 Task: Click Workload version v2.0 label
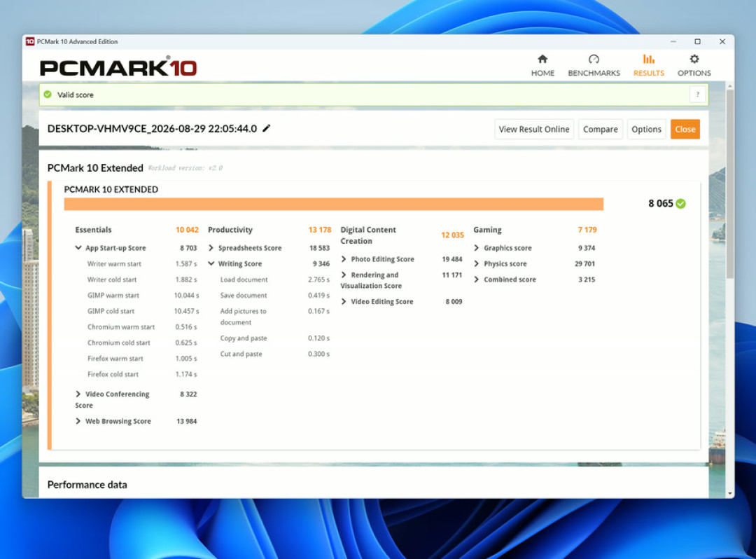pos(185,168)
